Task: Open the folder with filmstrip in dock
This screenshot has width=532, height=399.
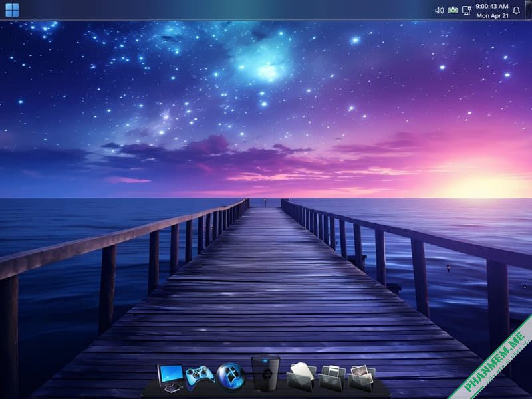Action: tap(332, 378)
